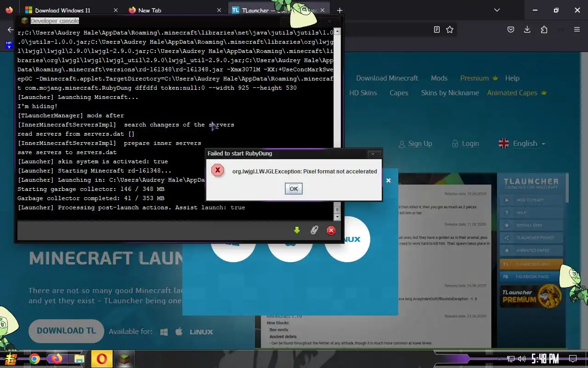Click the browser back arrow
Viewport: 588px width, 368px height.
point(10,29)
